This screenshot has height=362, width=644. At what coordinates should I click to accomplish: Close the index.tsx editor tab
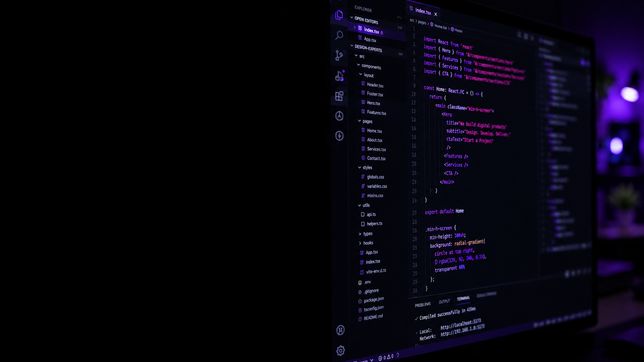tap(436, 14)
